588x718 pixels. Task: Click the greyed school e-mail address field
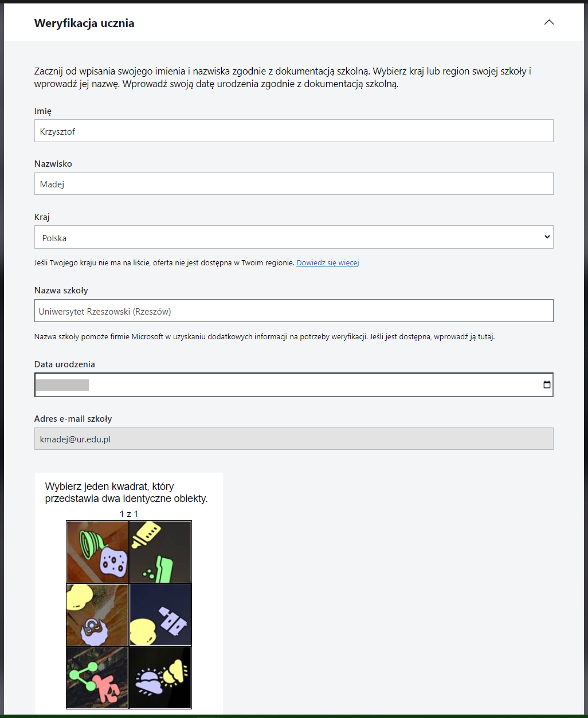coord(293,439)
